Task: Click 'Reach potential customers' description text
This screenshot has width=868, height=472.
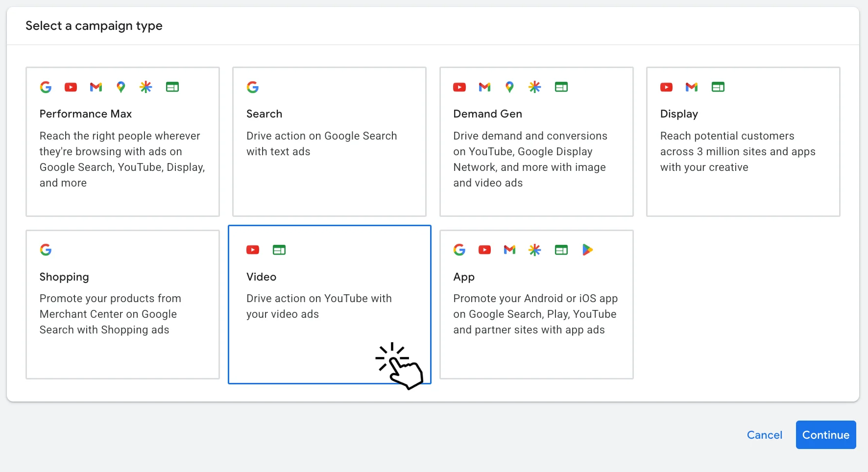Action: [x=727, y=136]
